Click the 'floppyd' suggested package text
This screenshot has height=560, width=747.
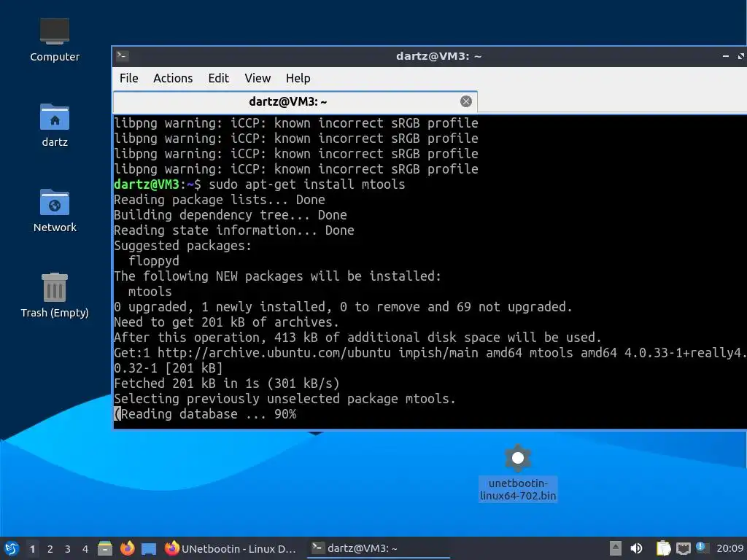tap(154, 261)
